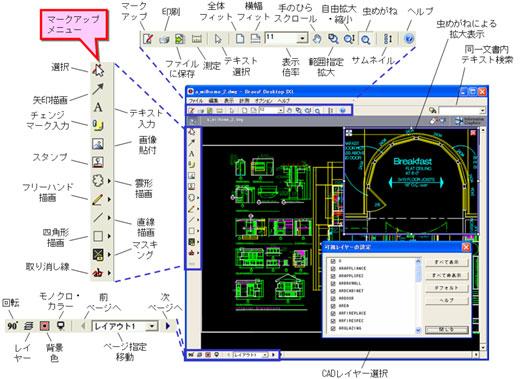Go to next page arrow in enlarged bottom toolbar

click(x=168, y=326)
